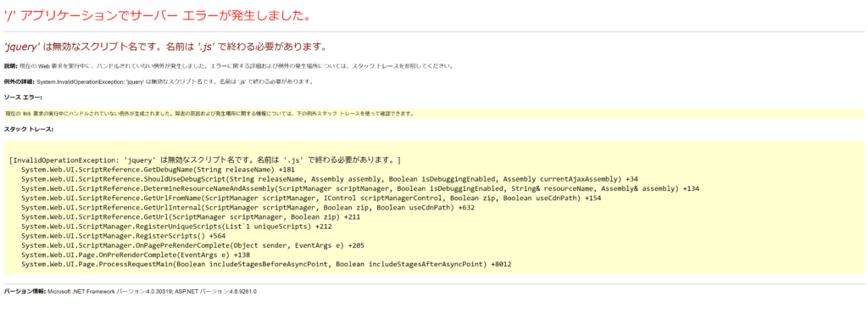868x336 pixels.
Task: Click the yellow source error message text
Action: pos(209,114)
